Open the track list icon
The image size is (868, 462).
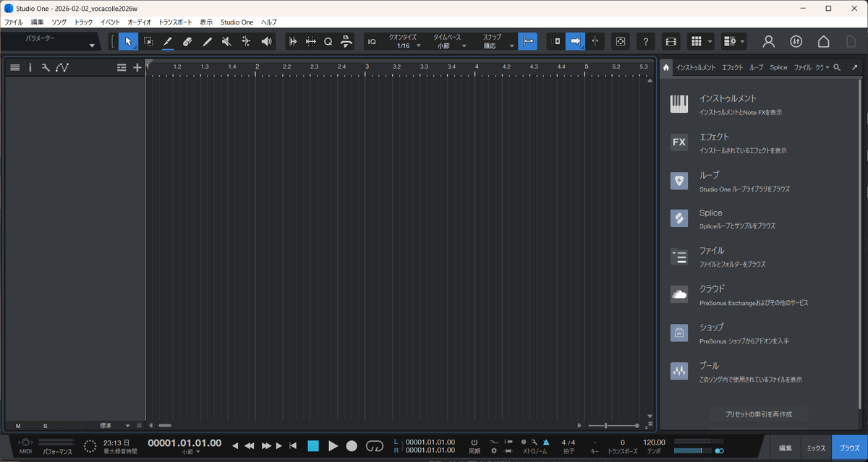[x=14, y=67]
